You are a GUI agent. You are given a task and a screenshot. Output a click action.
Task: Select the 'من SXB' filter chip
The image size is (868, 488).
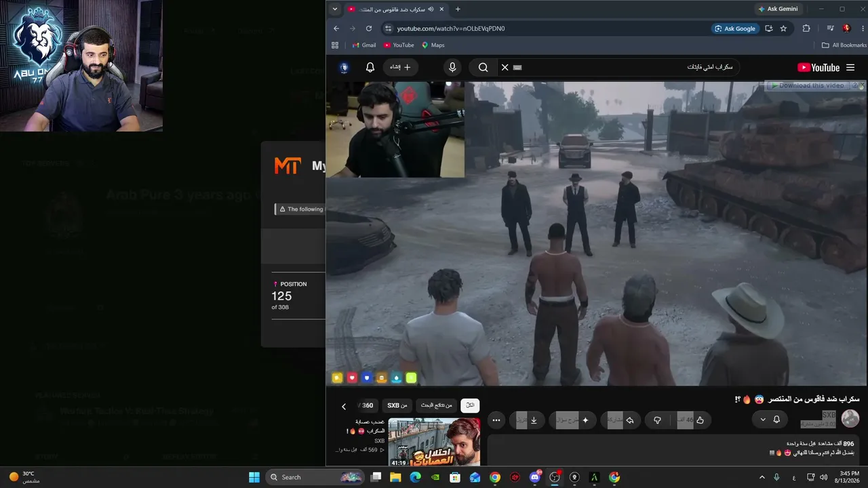pyautogui.click(x=397, y=405)
